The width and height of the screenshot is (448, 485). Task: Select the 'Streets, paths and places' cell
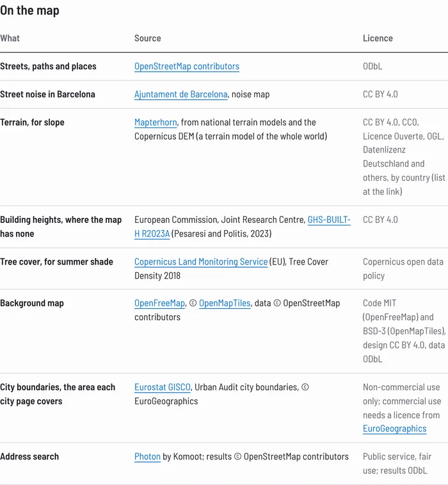click(48, 66)
